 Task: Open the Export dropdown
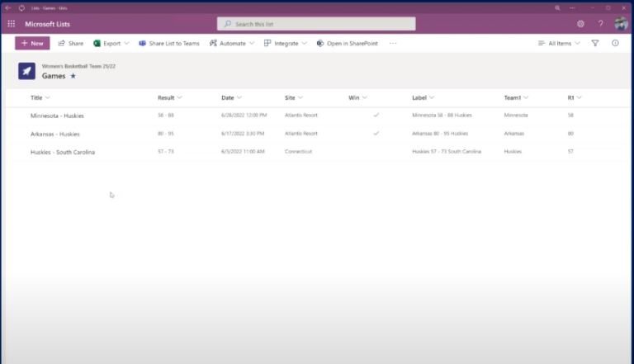tap(111, 43)
